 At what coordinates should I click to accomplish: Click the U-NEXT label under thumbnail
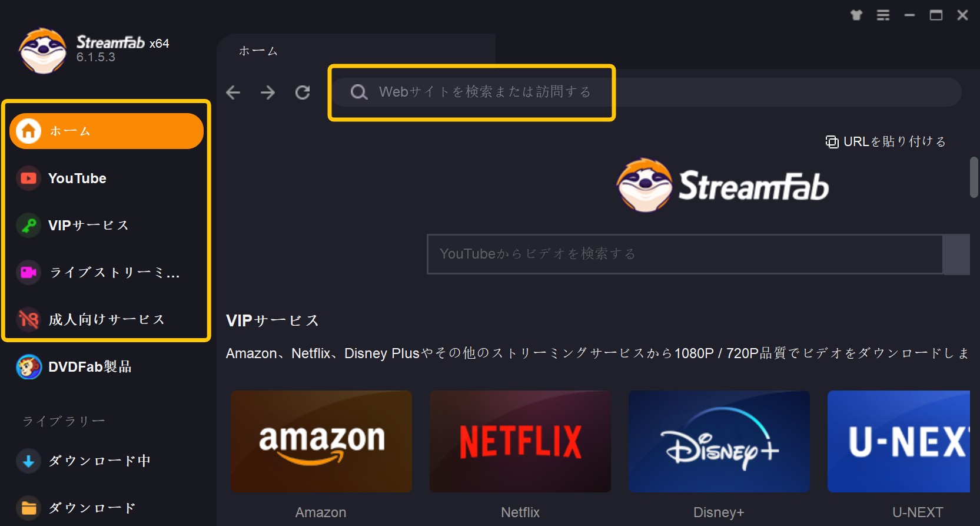[x=918, y=512]
